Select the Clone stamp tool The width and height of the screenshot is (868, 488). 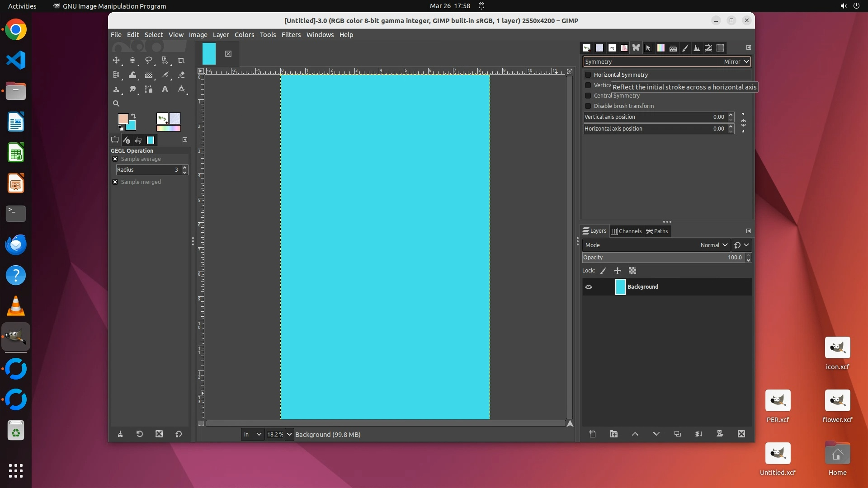[x=116, y=89]
